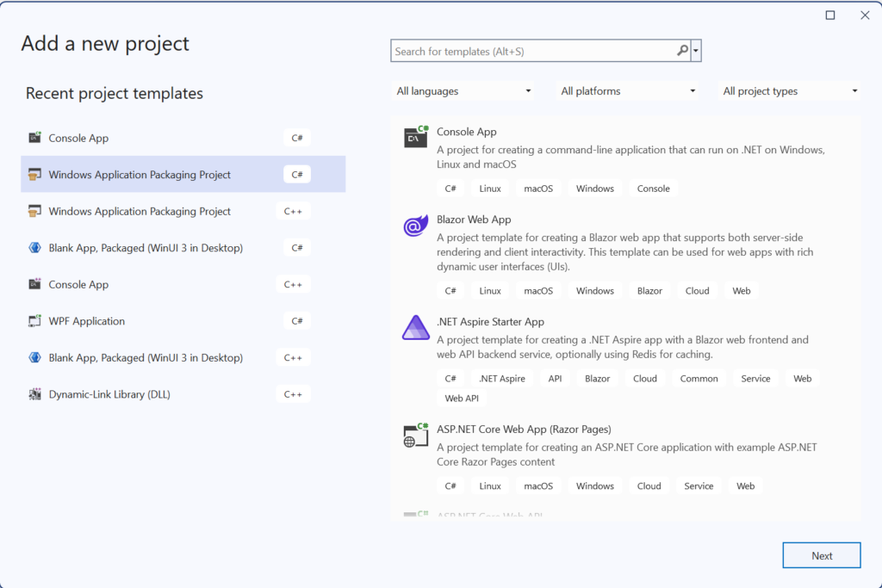Select the Console App template title in results

(x=466, y=132)
